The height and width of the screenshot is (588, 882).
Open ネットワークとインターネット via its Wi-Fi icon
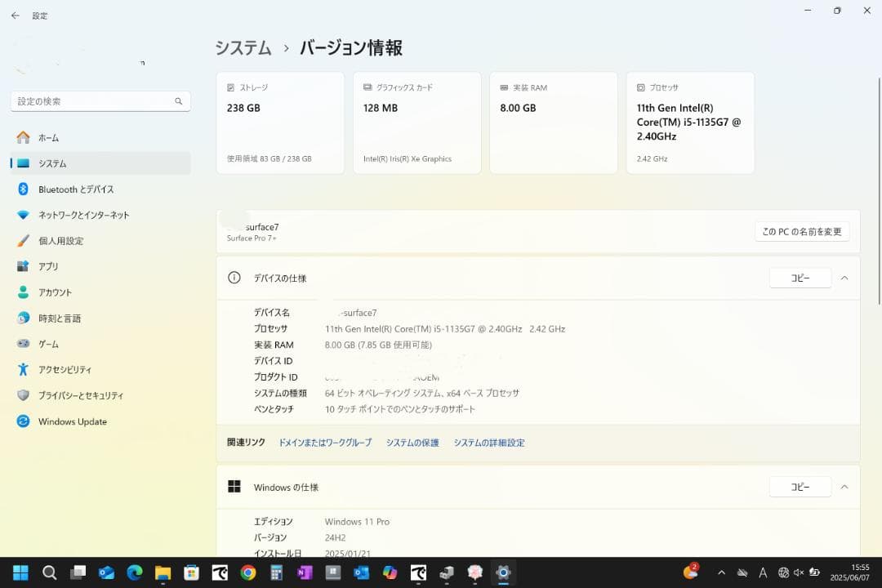(x=23, y=215)
